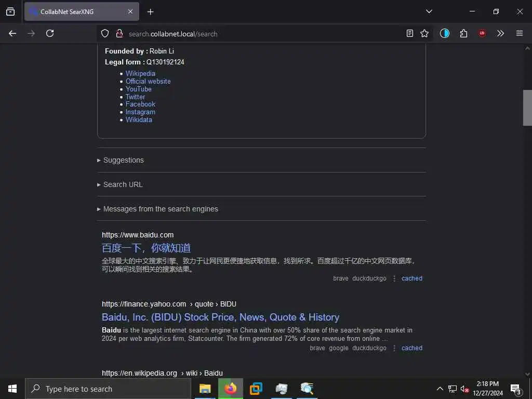The width and height of the screenshot is (532, 399).
Task: Open tracking protection shield icon
Action: click(x=105, y=33)
